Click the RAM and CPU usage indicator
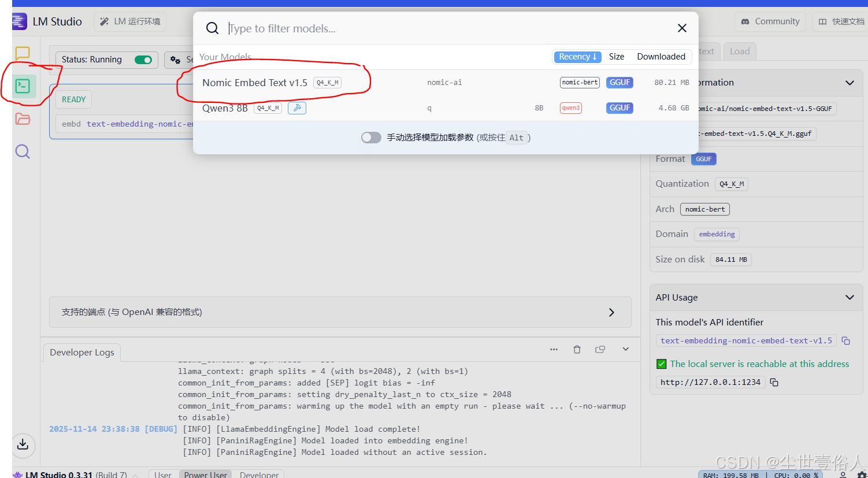The width and height of the screenshot is (868, 478). tap(761, 475)
